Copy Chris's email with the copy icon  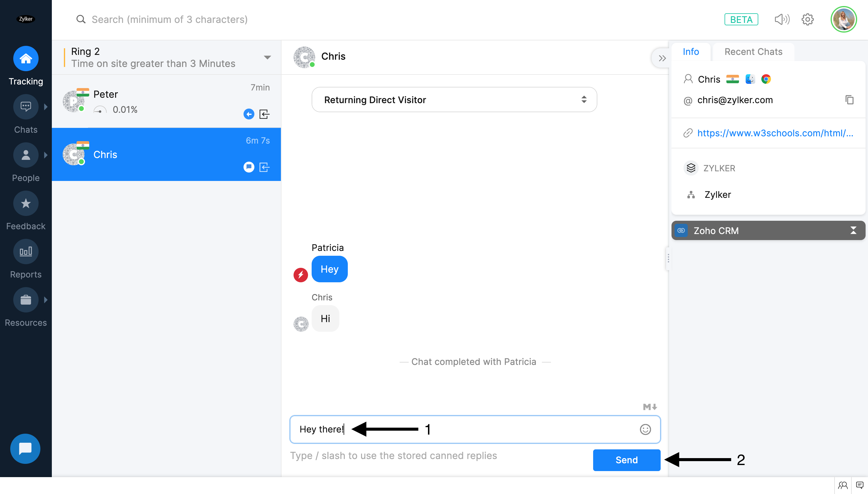[849, 100]
